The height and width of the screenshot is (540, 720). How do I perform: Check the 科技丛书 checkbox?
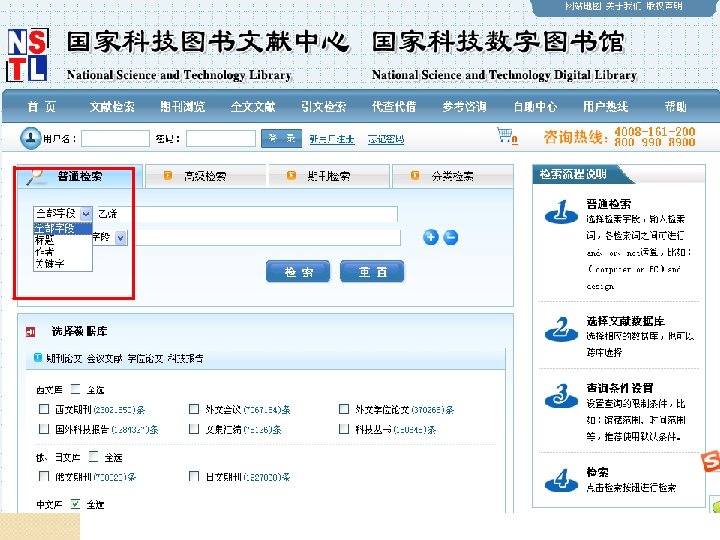[x=344, y=429]
